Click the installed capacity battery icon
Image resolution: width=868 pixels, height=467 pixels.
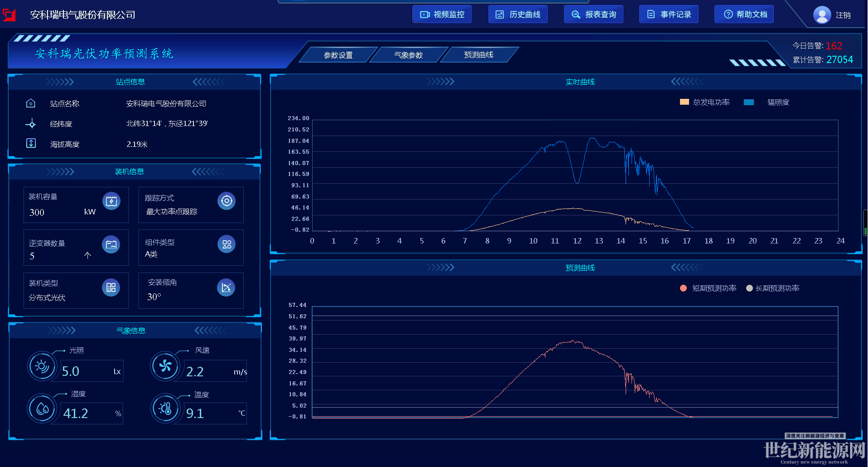[x=111, y=201]
